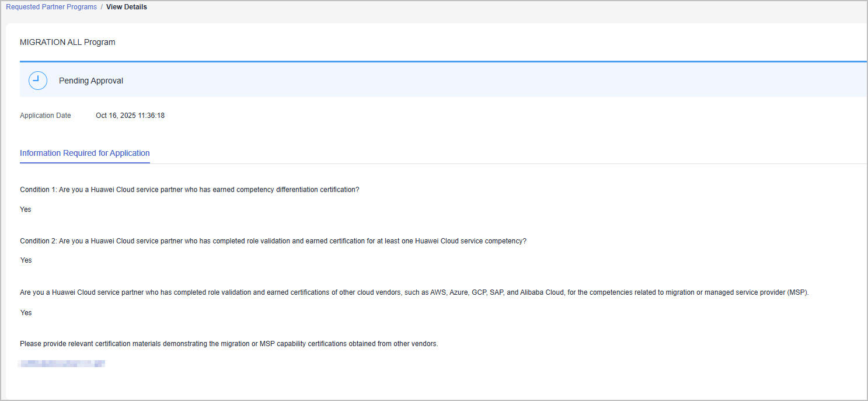Click the Yes answer under vendors question
868x401 pixels.
coord(26,313)
